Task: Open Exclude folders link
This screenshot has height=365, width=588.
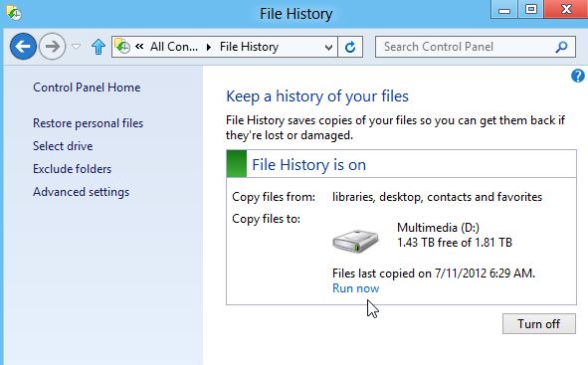Action: [x=72, y=169]
